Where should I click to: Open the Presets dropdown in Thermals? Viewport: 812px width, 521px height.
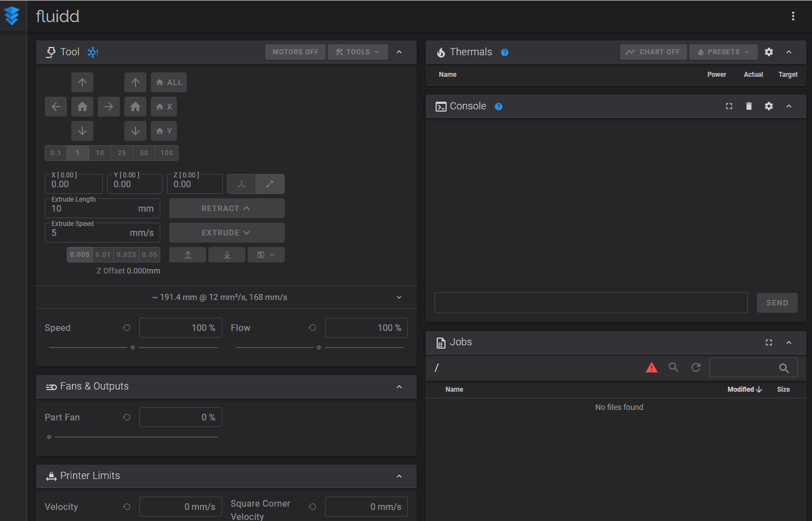tap(723, 51)
